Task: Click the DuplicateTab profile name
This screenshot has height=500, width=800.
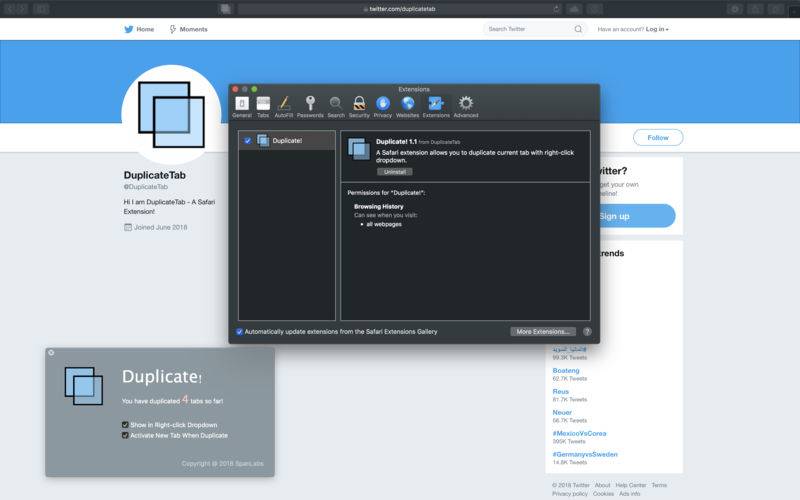Action: tap(155, 175)
